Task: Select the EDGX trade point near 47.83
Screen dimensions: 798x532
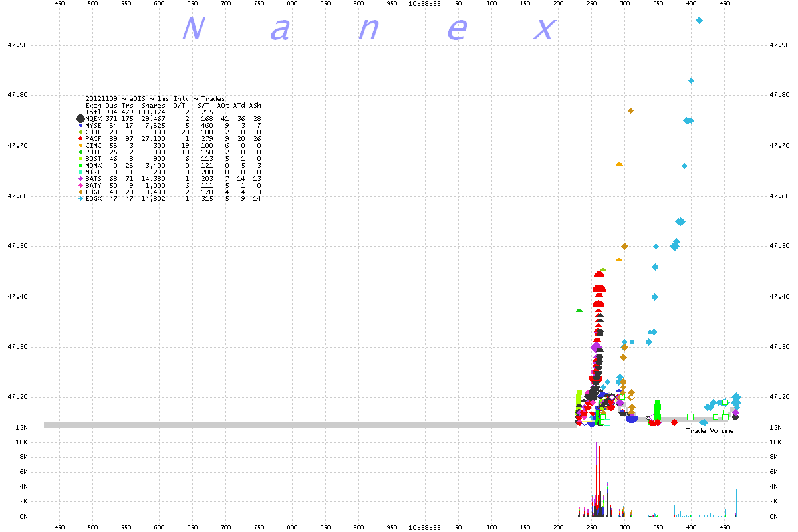Action: 691,80
